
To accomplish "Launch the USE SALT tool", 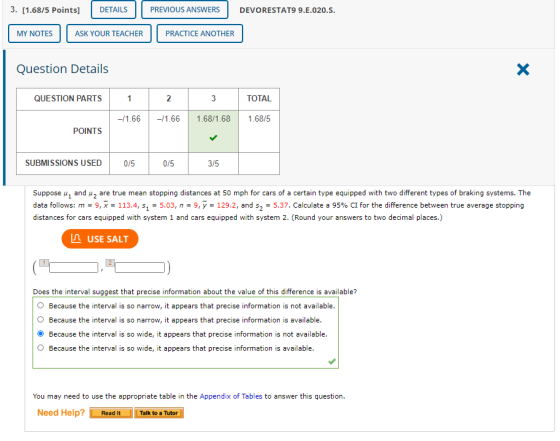I will click(x=100, y=239).
